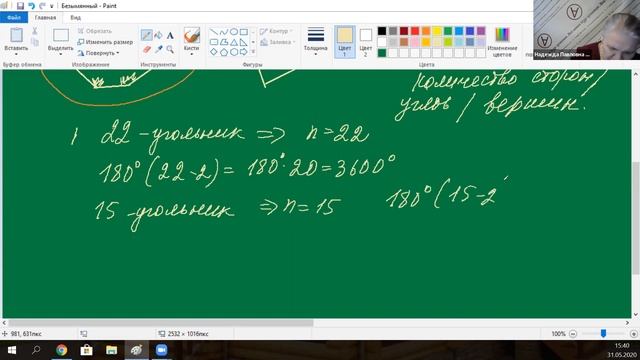Select the Pencil tool

pyautogui.click(x=147, y=35)
